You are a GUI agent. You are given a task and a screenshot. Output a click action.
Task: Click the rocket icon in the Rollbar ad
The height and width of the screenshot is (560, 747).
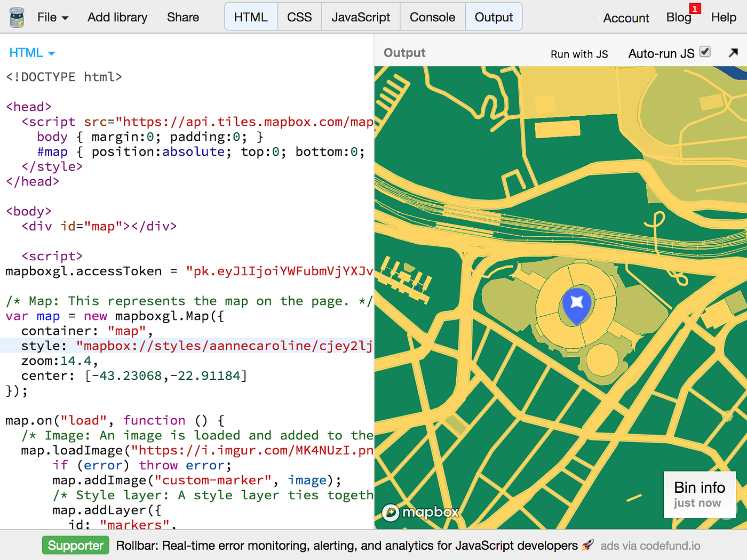[587, 545]
